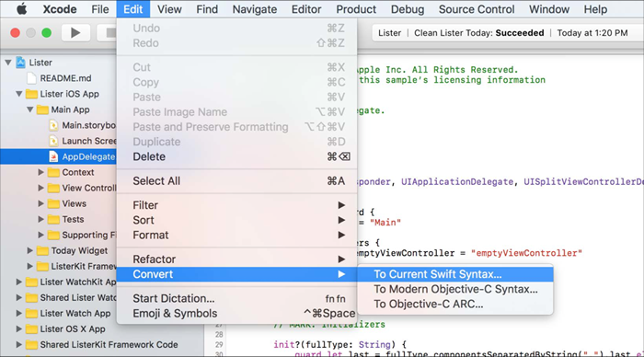Select Launch Screen storyboard file icon
This screenshot has height=357, width=644.
(x=53, y=141)
